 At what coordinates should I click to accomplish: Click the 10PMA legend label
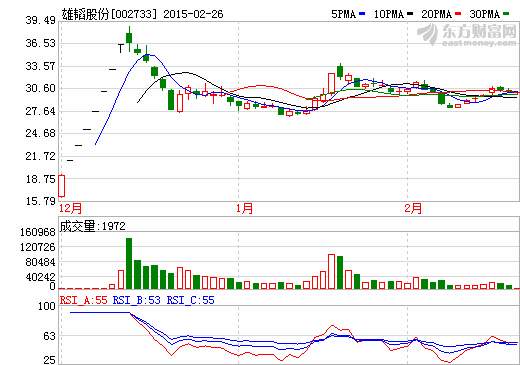(389, 14)
